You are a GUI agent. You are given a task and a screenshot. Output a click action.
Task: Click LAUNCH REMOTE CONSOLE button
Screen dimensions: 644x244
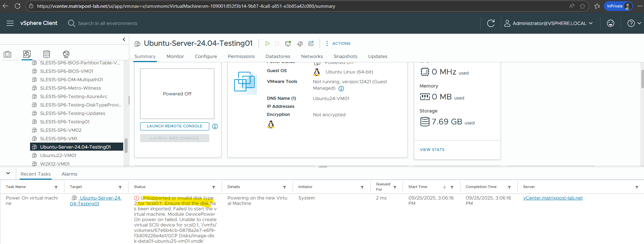coord(175,126)
